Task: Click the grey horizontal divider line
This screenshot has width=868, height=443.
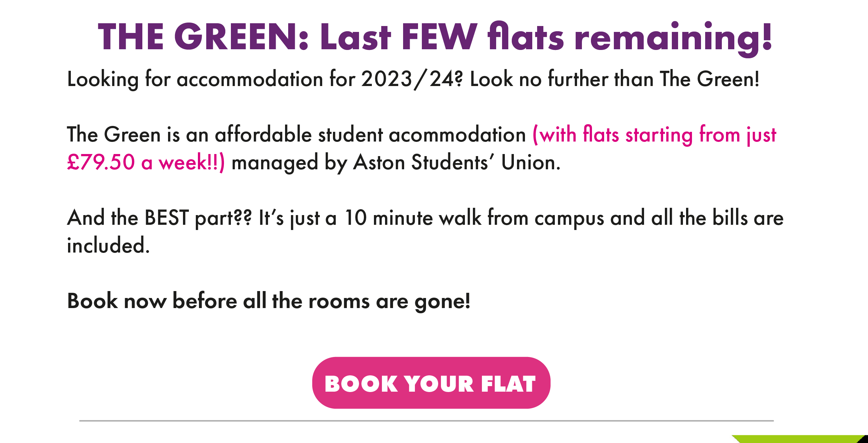Action: (426, 421)
